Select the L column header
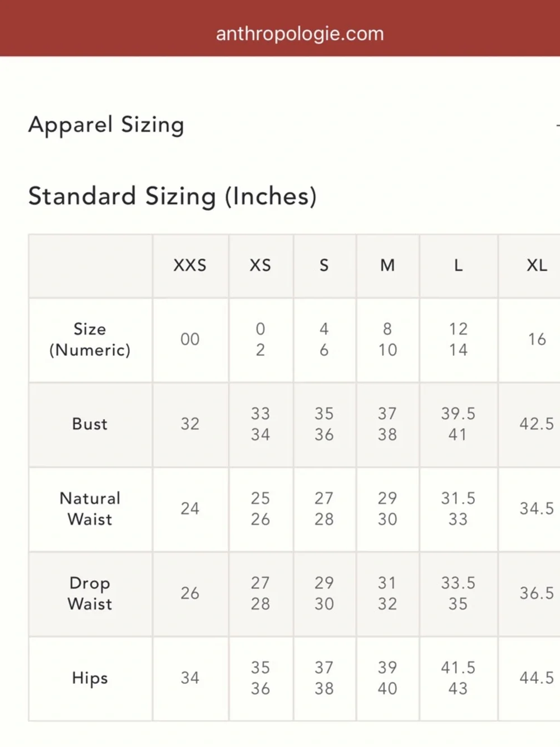 click(x=458, y=265)
